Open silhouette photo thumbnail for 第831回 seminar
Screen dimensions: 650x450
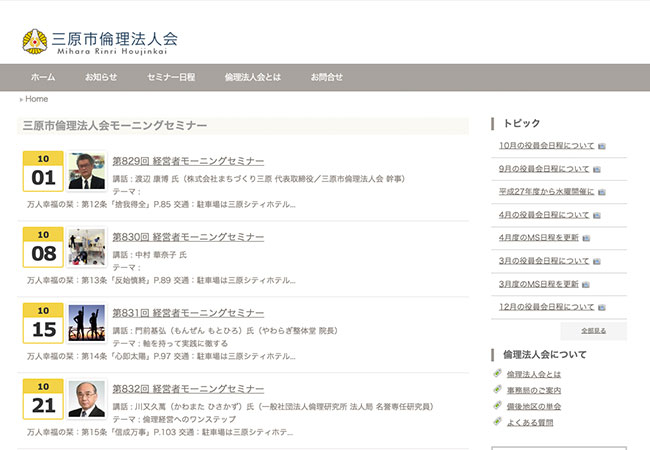[87, 323]
